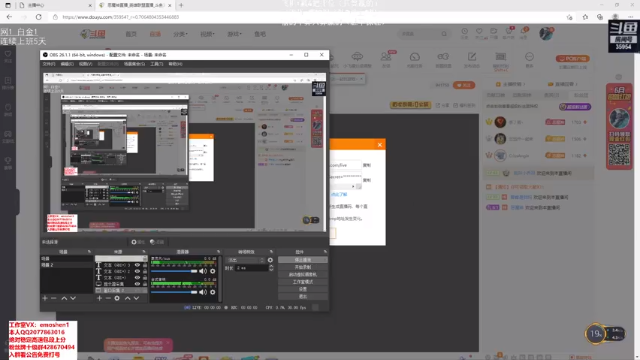
Task: Click the UFO icon in the streamer toolbar
Action: (x=357, y=57)
